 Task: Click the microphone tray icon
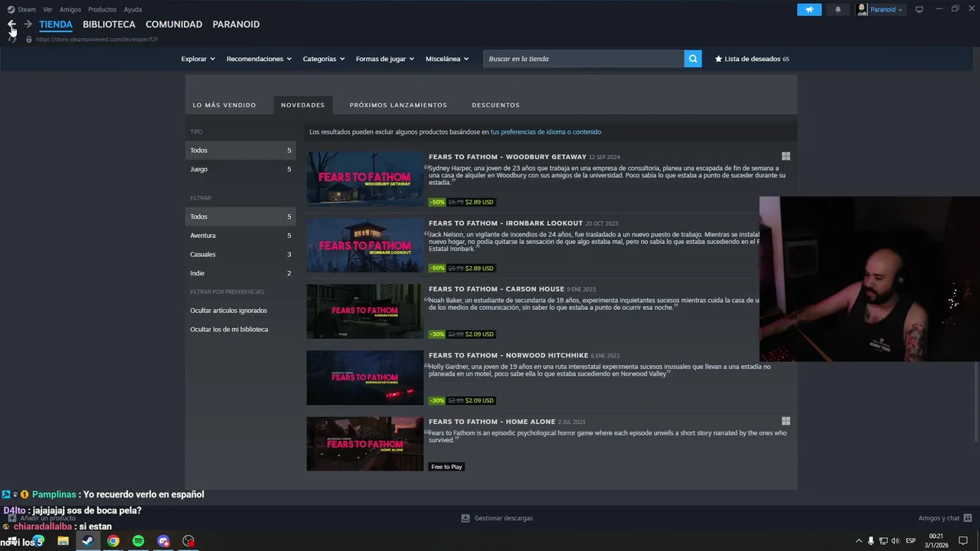point(871,541)
